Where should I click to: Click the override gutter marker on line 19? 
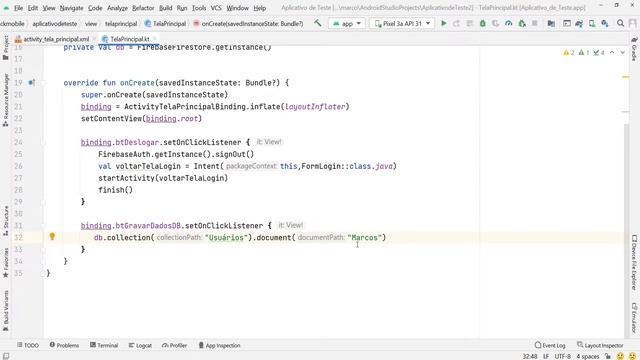point(31,83)
